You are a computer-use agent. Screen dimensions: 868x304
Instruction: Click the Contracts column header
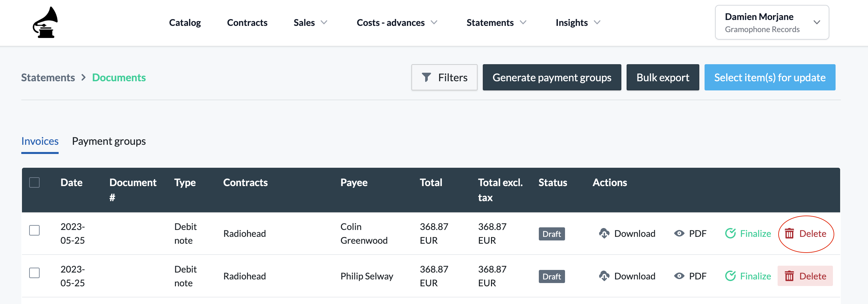click(x=245, y=182)
